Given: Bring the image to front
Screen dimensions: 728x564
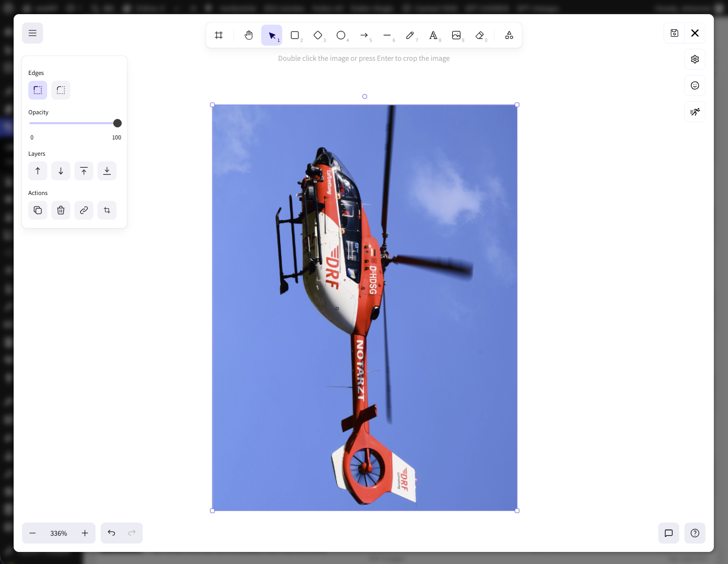Looking at the screenshot, I should (x=84, y=171).
